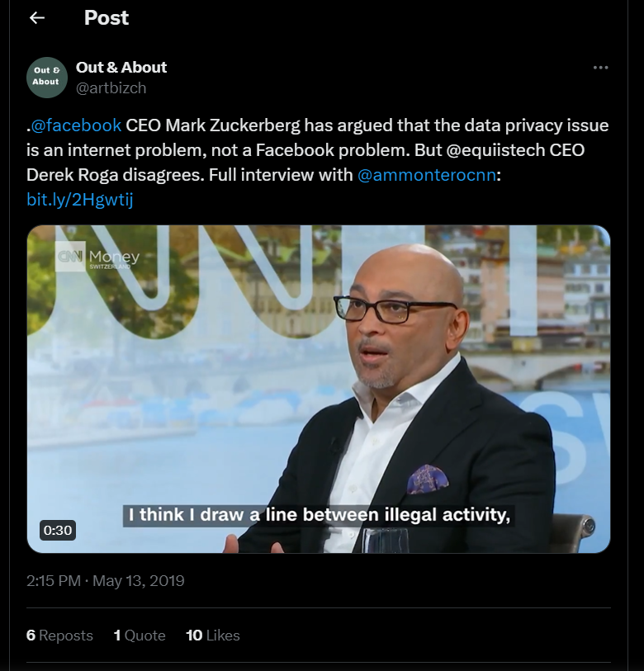Click the "Post" header title
Viewport: 644px width, 671px height.
(107, 18)
